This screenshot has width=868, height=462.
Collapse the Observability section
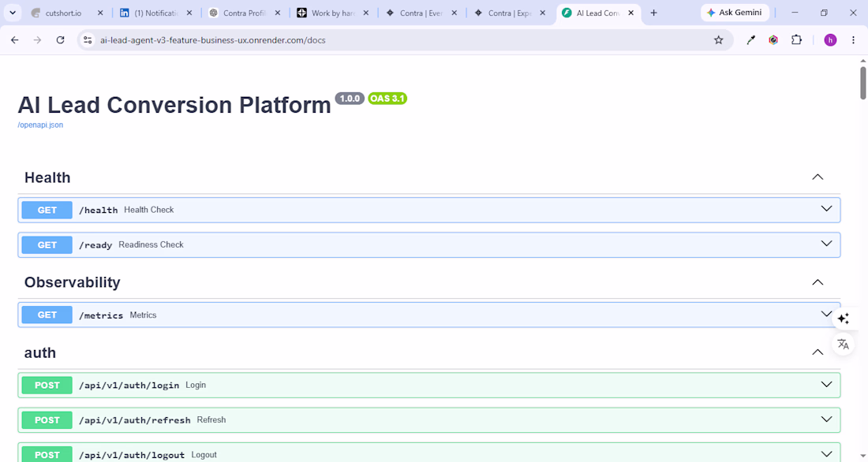817,282
